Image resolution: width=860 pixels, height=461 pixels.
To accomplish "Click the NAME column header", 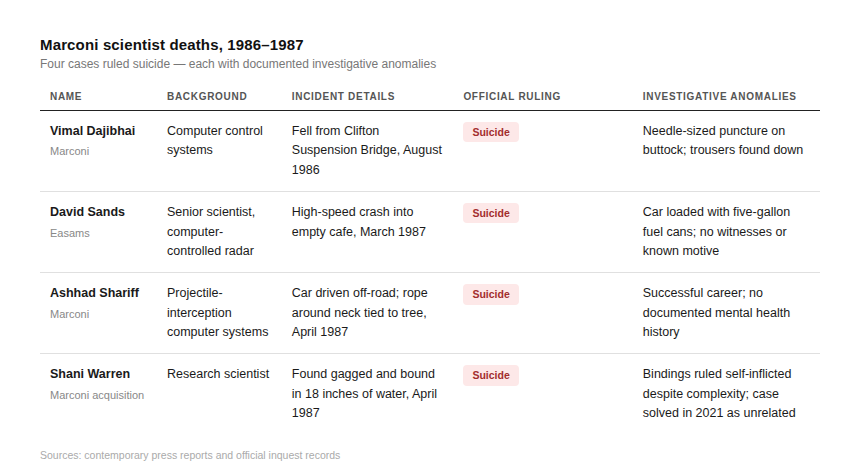I will pyautogui.click(x=66, y=96).
